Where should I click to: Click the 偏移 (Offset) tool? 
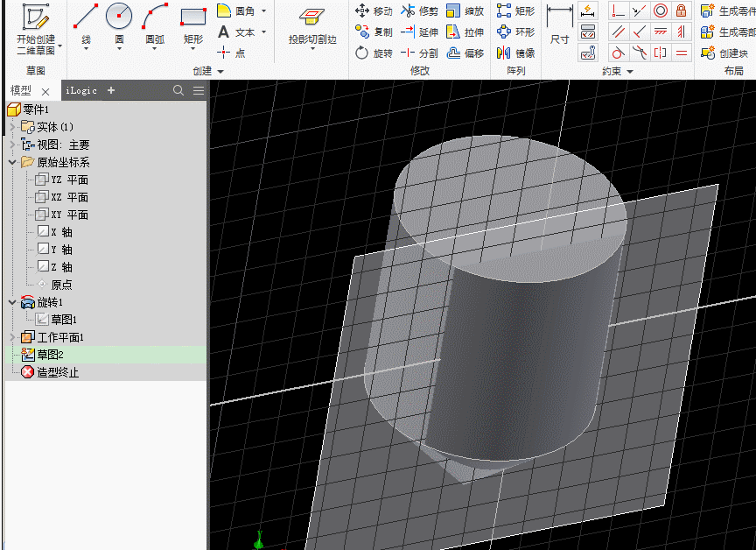[x=465, y=53]
